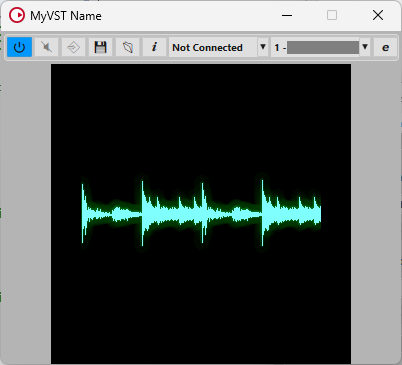Click the arrow next to Not Connected

(263, 47)
